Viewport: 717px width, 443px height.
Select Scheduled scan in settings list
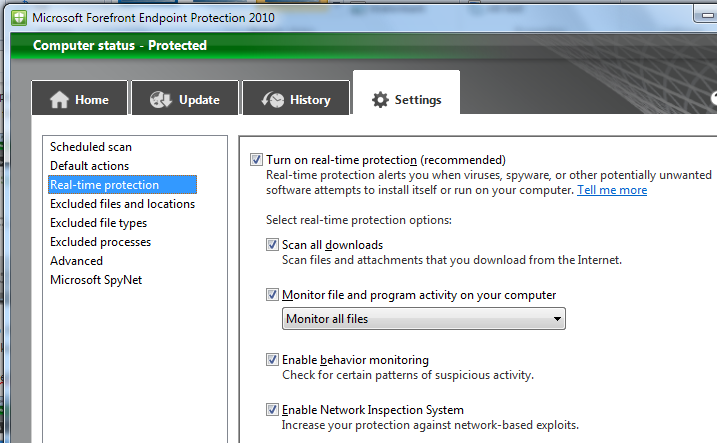(x=91, y=147)
